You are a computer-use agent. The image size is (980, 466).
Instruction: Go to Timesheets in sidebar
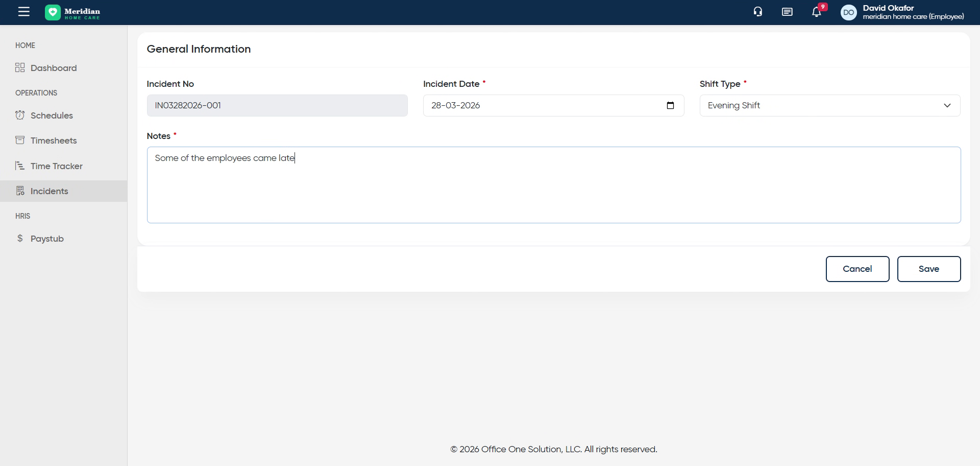pos(53,141)
